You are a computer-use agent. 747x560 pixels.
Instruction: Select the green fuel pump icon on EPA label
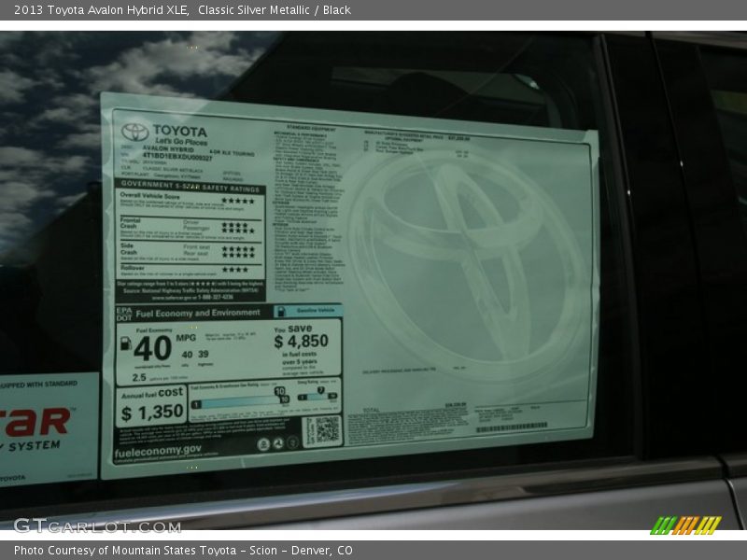click(x=125, y=344)
